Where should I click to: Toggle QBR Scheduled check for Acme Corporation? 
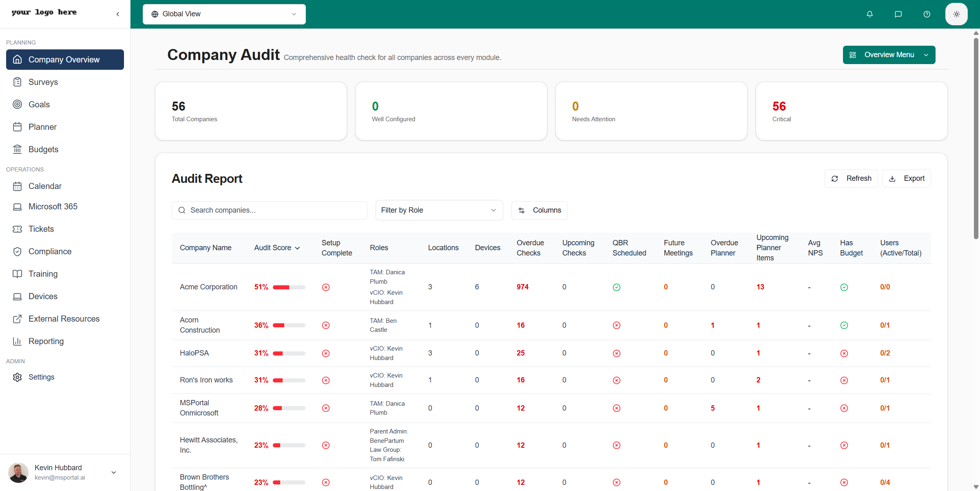(x=616, y=287)
